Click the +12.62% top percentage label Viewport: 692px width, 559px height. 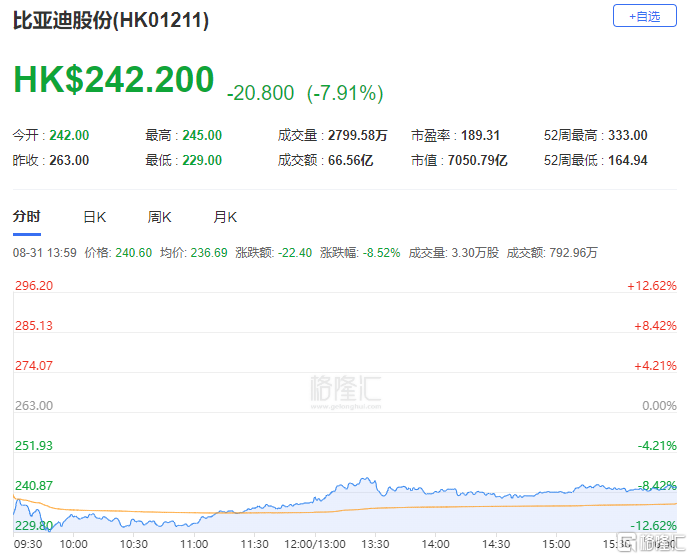[x=652, y=285]
